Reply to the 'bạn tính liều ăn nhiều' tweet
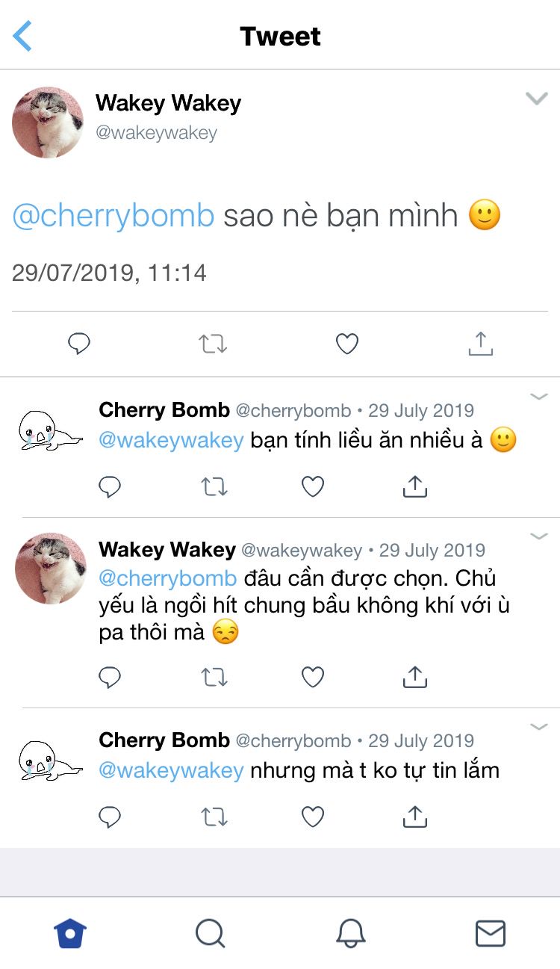The width and height of the screenshot is (560, 969). tap(110, 487)
